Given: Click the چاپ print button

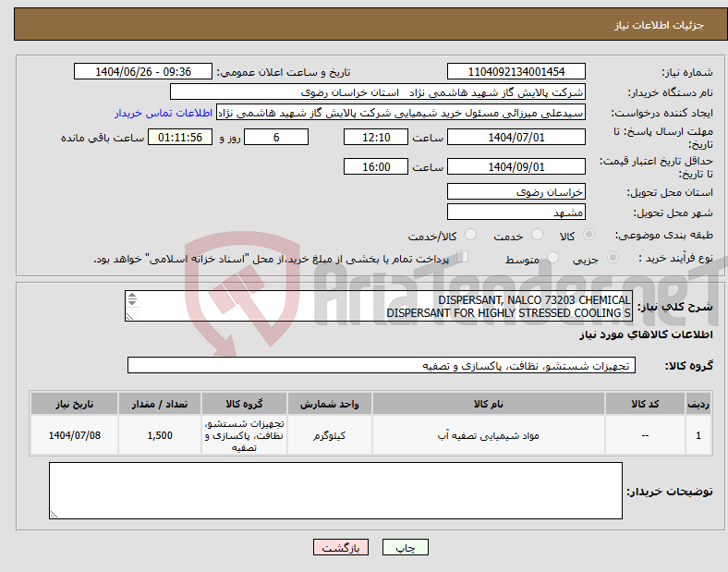Looking at the screenshot, I should coord(406,547).
